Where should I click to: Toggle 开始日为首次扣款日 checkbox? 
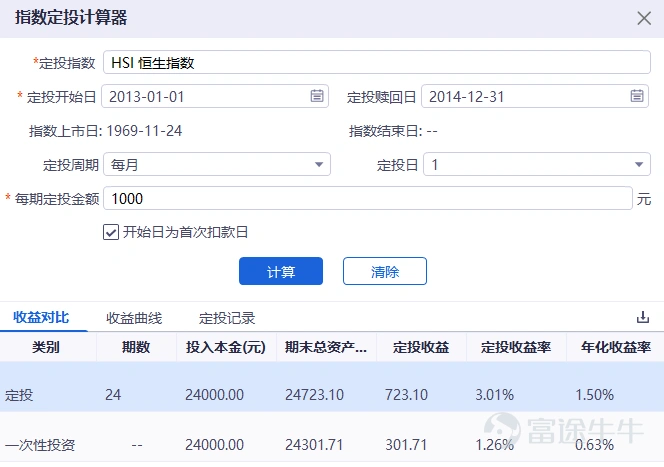click(x=111, y=232)
